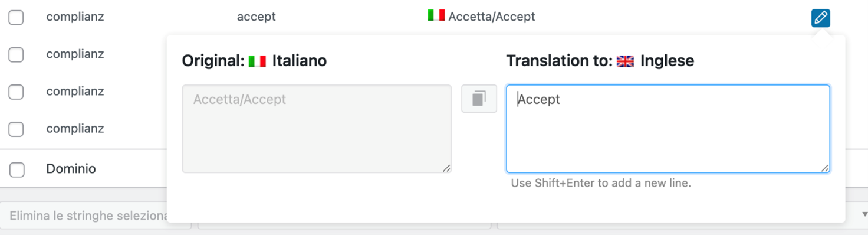The image size is (868, 235).
Task: Expand the dropdown arrow at far right edge
Action: point(864,215)
